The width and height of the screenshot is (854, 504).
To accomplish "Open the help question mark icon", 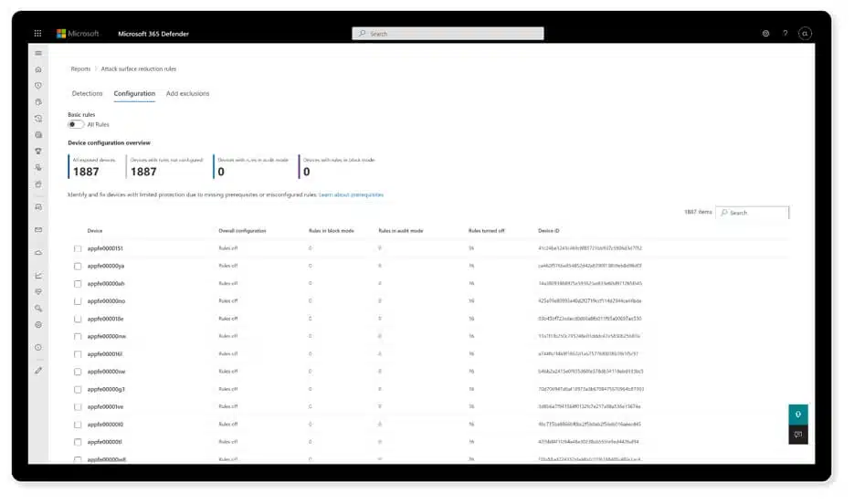I will tap(785, 33).
